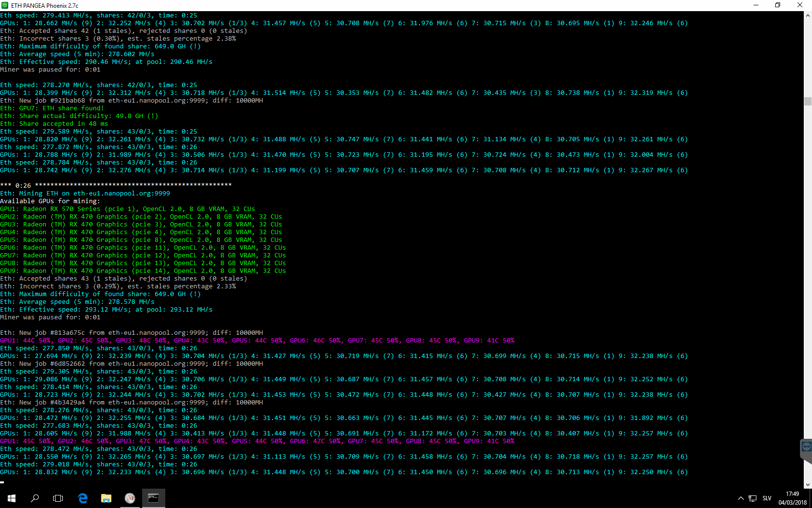
Task: Click the 'Eth speed: 279.589 MH/s' line
Action: (x=99, y=132)
